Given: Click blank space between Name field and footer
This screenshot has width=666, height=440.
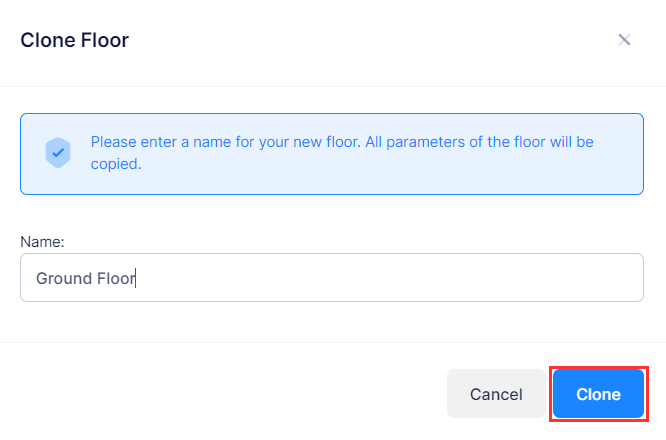Looking at the screenshot, I should coord(331,322).
